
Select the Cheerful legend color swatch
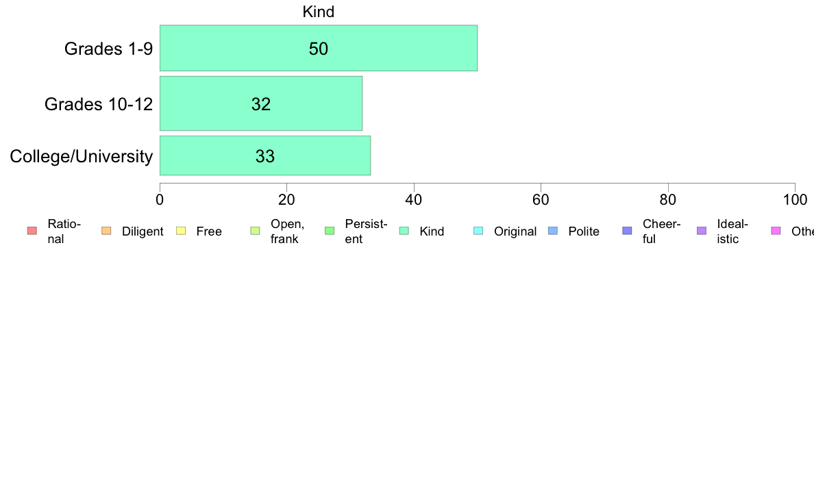[x=627, y=231]
